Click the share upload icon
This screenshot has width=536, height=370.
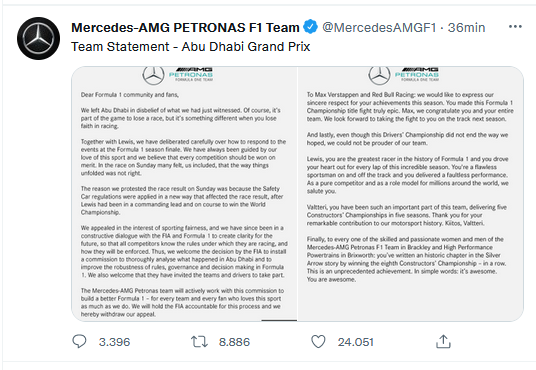click(443, 342)
